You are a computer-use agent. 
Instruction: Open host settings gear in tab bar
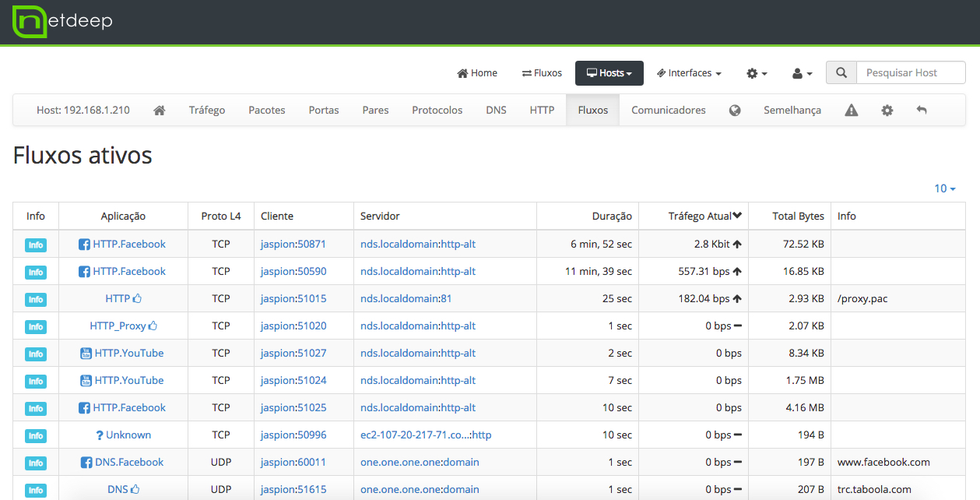point(887,111)
